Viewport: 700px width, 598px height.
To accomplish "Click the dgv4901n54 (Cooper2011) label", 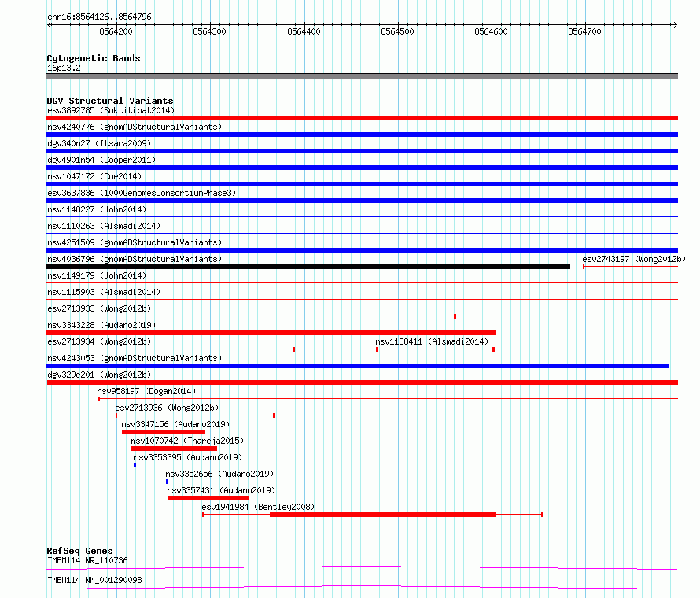I will pos(101,160).
